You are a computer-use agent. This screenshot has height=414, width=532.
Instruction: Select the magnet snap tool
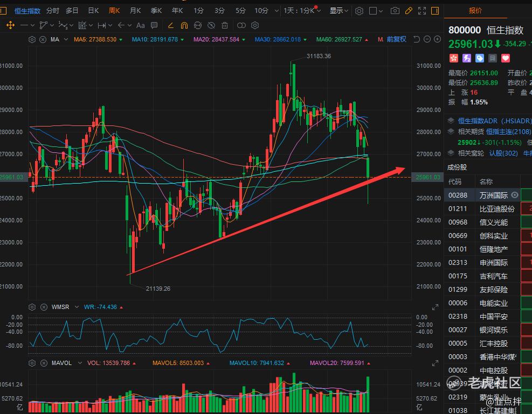point(184,25)
